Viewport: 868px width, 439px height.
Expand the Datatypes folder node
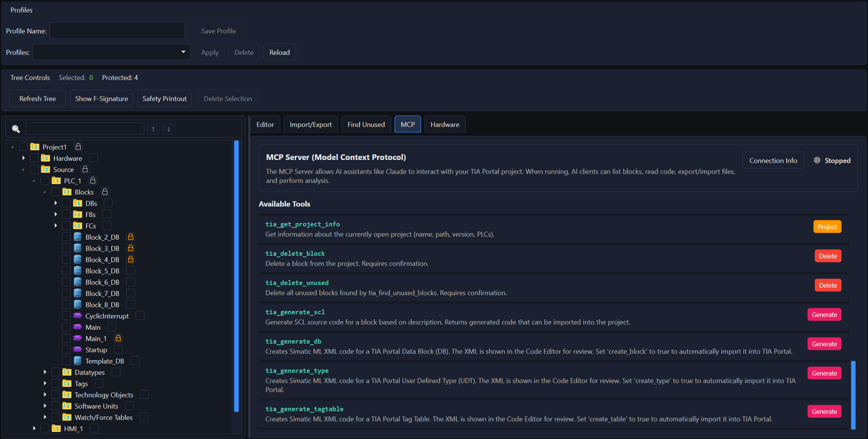(x=45, y=372)
